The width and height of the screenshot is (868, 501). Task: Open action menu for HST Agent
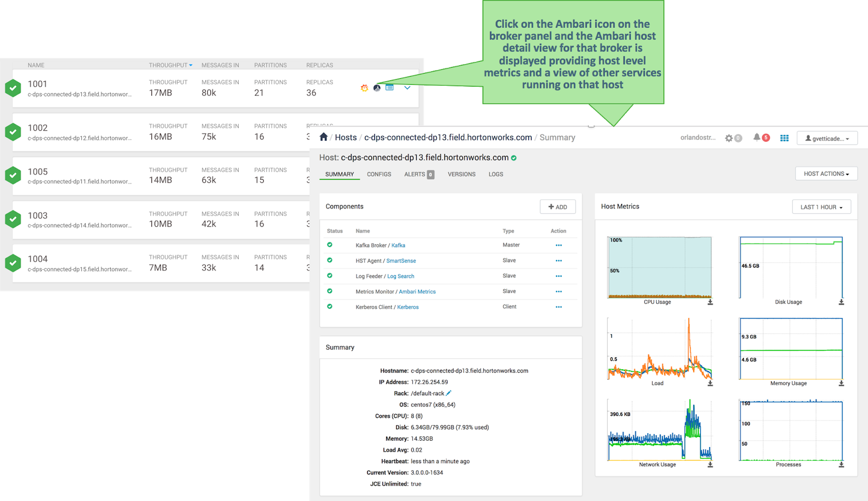click(x=559, y=261)
